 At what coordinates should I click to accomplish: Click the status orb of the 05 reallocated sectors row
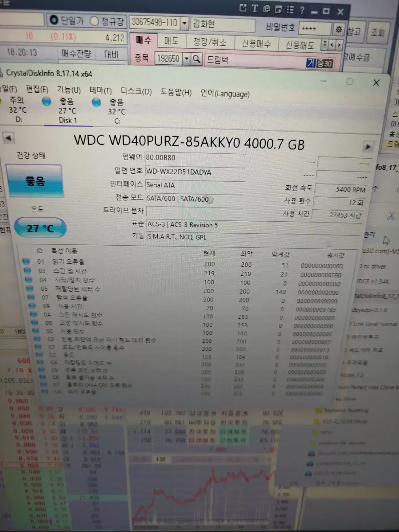tap(31, 289)
